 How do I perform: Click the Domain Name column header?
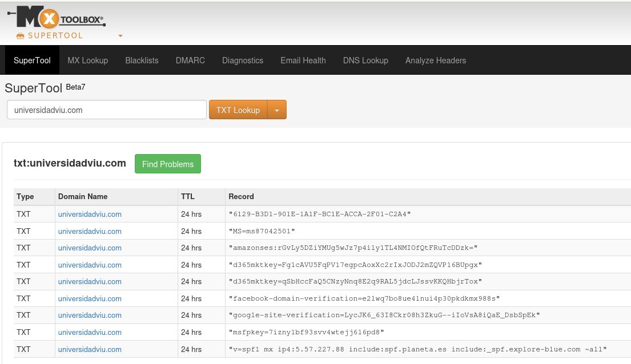tap(82, 196)
